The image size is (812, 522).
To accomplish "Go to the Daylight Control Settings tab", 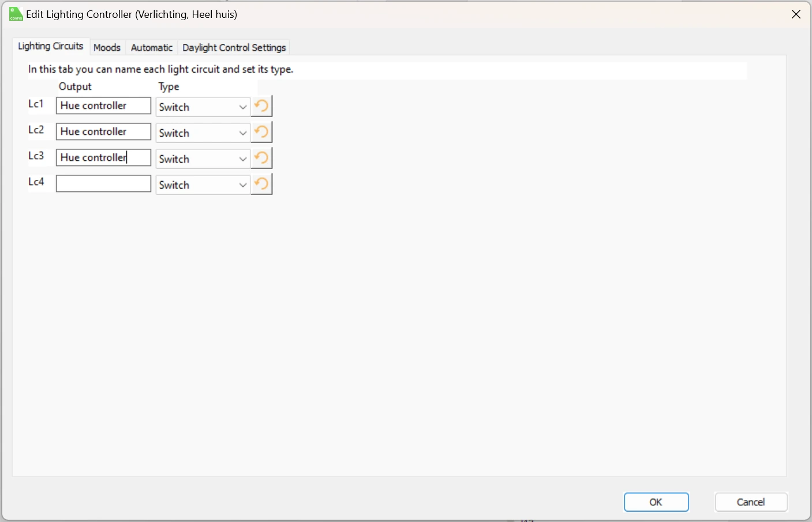I will coord(234,47).
